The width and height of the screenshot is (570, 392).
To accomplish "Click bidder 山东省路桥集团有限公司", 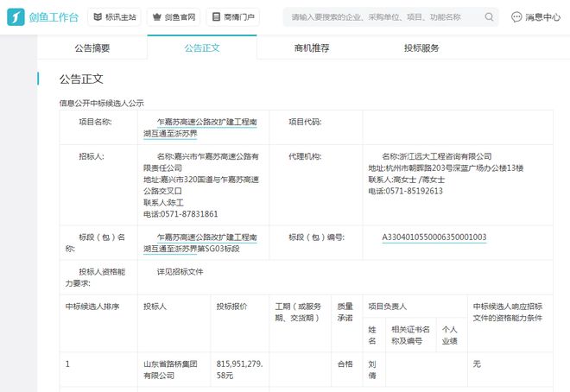I will point(170,370).
